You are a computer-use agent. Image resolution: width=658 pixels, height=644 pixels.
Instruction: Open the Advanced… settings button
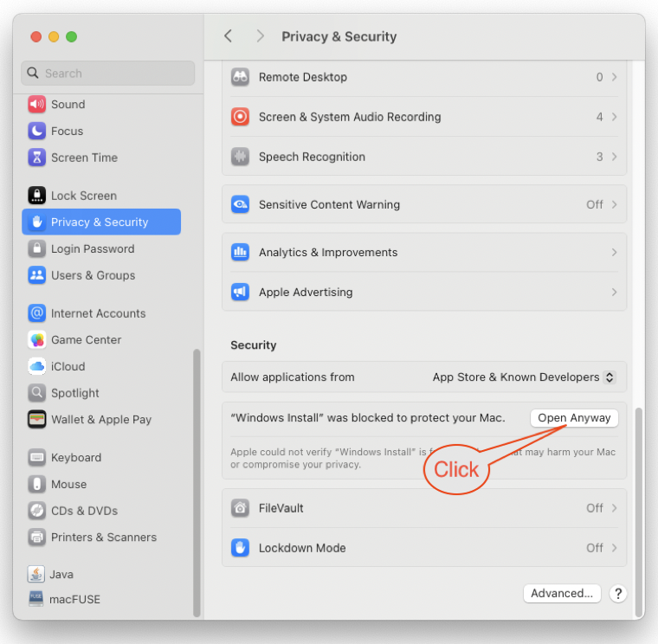click(562, 593)
